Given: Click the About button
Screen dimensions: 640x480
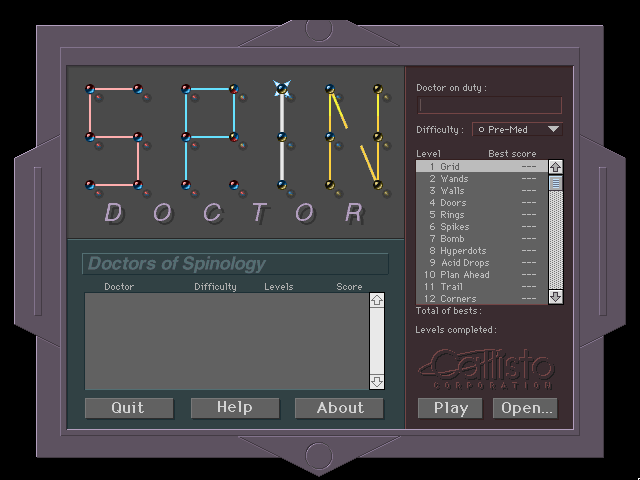Looking at the screenshot, I should point(339,408).
